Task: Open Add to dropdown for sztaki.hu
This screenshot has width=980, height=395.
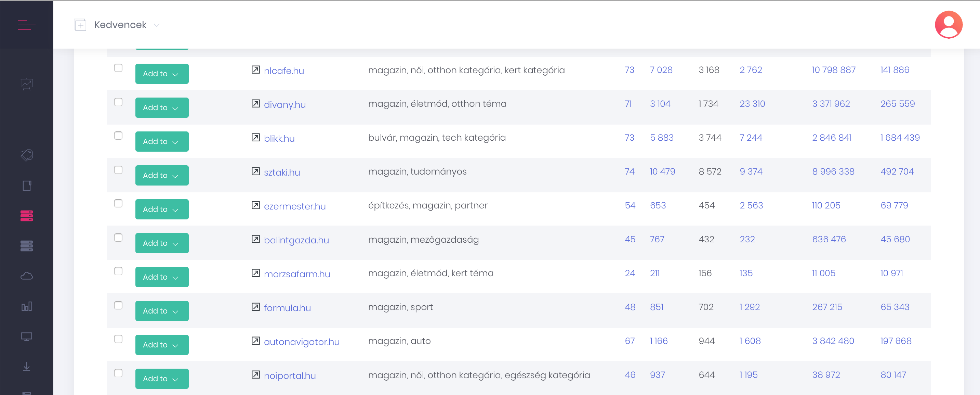Action: pyautogui.click(x=162, y=175)
